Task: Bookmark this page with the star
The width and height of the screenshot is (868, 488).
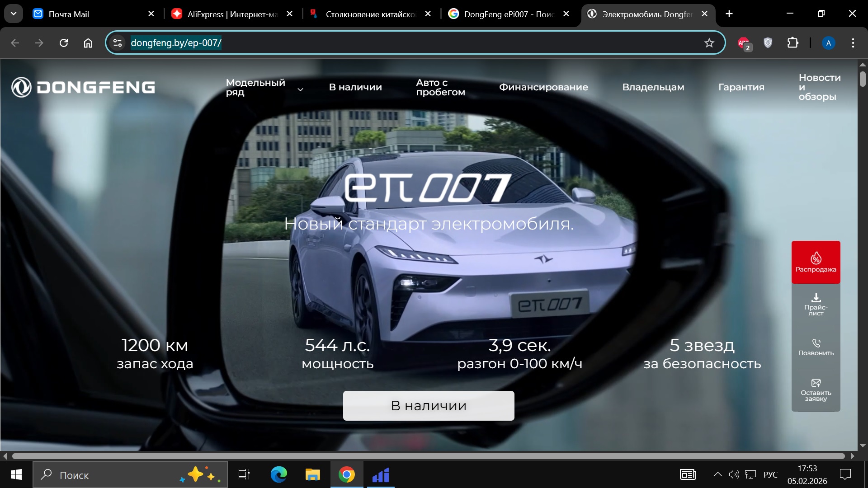Action: 709,43
